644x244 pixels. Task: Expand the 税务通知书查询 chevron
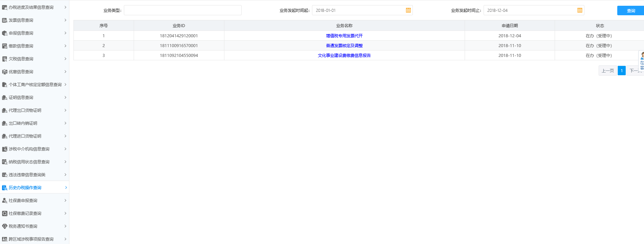click(x=65, y=226)
